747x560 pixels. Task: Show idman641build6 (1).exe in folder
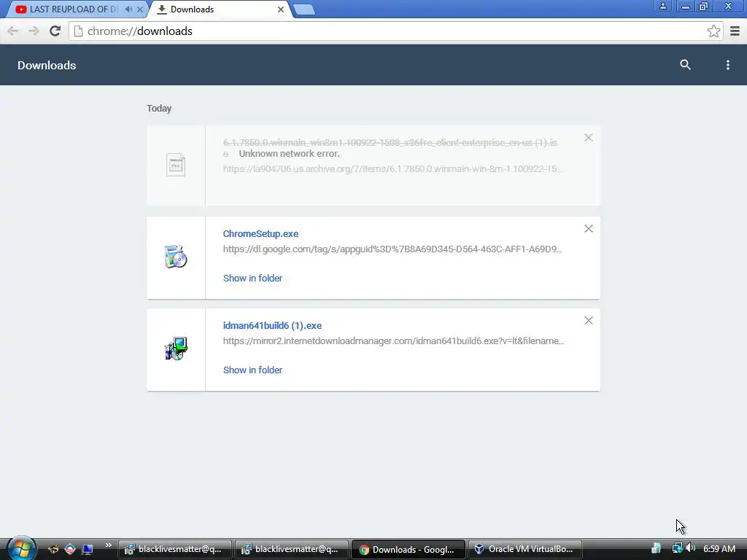coord(252,370)
